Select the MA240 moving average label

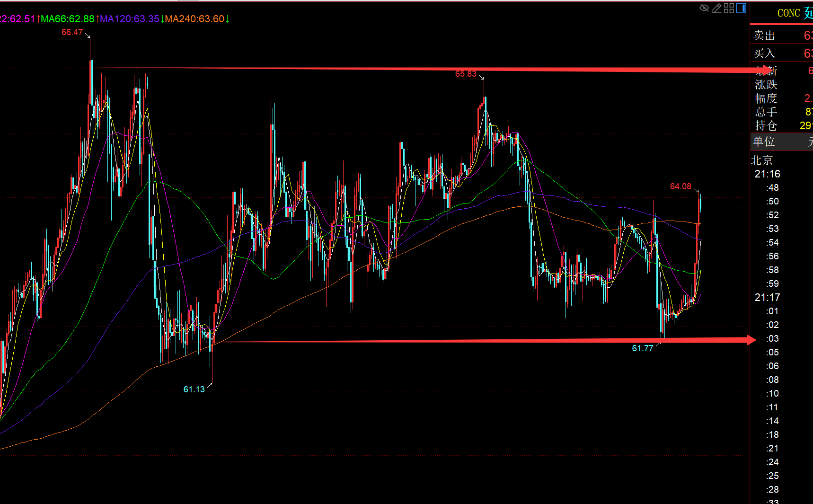194,19
